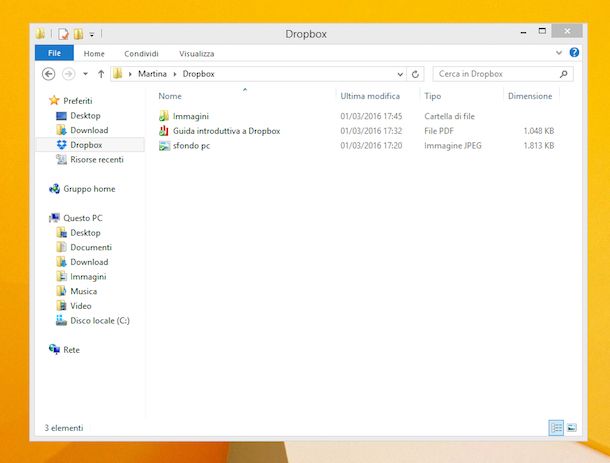Sort by the Tipo column header

tap(433, 96)
